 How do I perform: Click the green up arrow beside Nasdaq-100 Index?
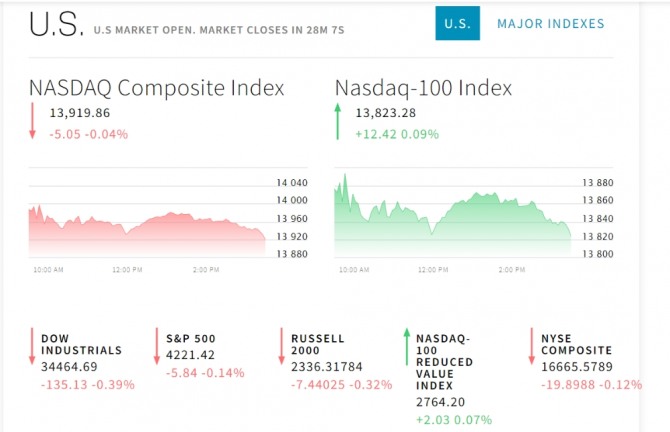point(338,123)
